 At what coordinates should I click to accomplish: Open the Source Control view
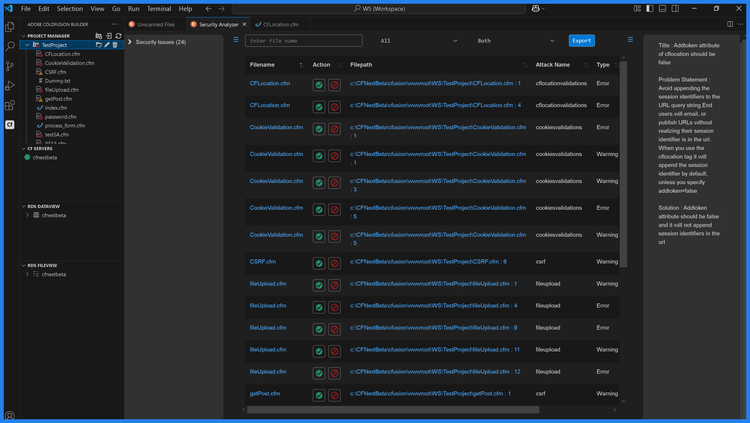point(10,66)
